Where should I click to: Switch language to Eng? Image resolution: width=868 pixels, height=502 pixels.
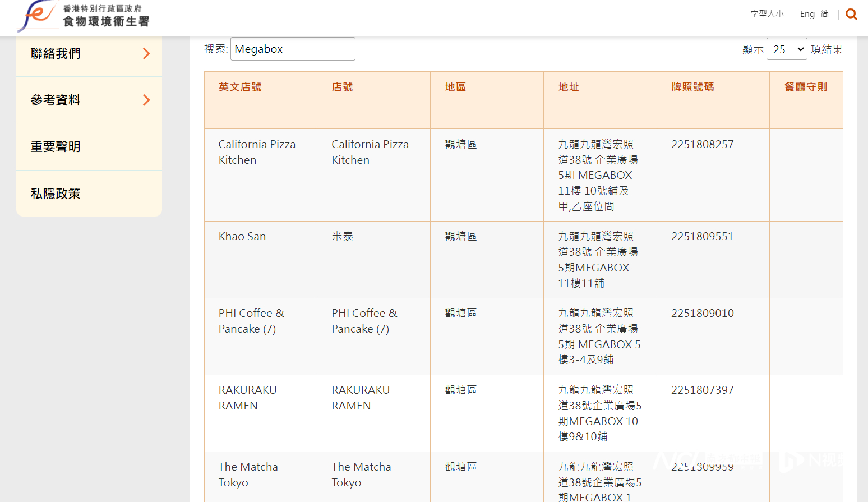807,14
